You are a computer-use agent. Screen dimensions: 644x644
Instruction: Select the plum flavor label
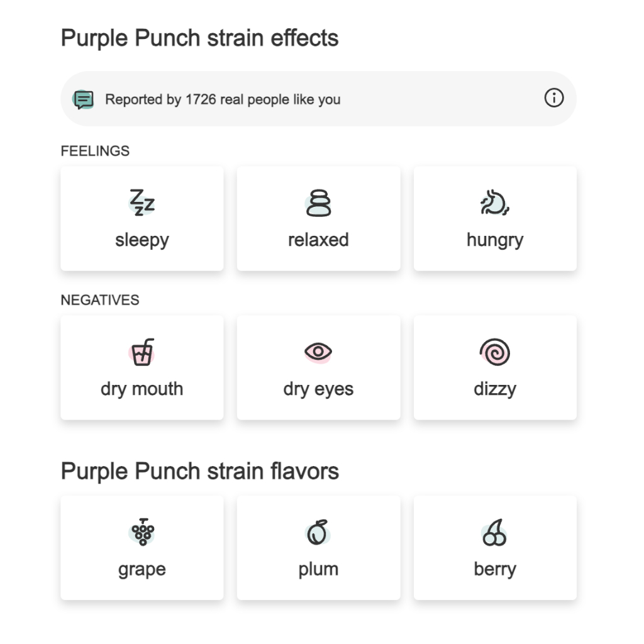pyautogui.click(x=318, y=569)
